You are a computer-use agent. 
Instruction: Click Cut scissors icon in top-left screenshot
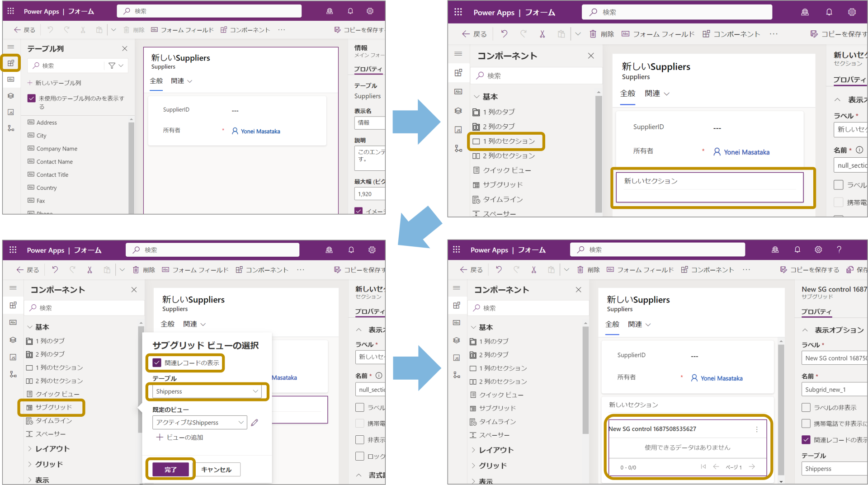(x=83, y=30)
